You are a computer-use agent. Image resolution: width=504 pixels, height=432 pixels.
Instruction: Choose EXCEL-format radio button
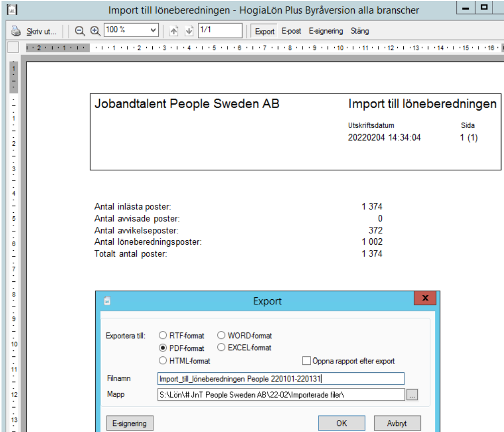coord(222,347)
